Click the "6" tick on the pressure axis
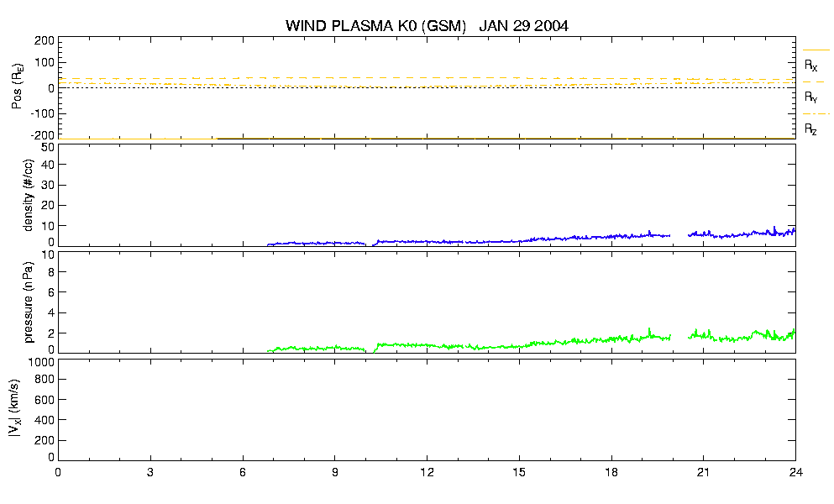Viewport: 834px width, 504px height. point(51,292)
